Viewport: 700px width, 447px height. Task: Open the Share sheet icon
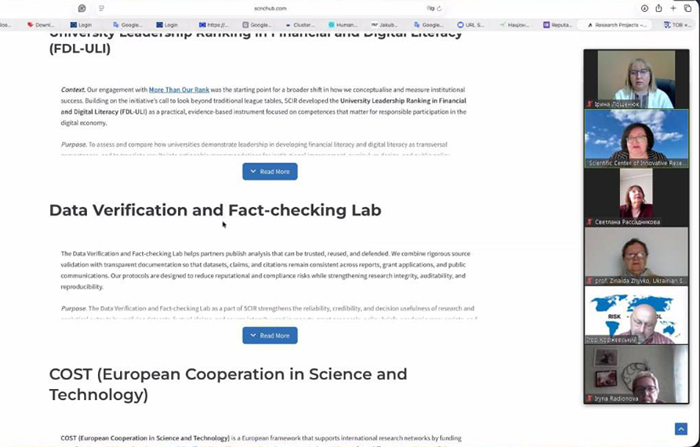[658, 8]
